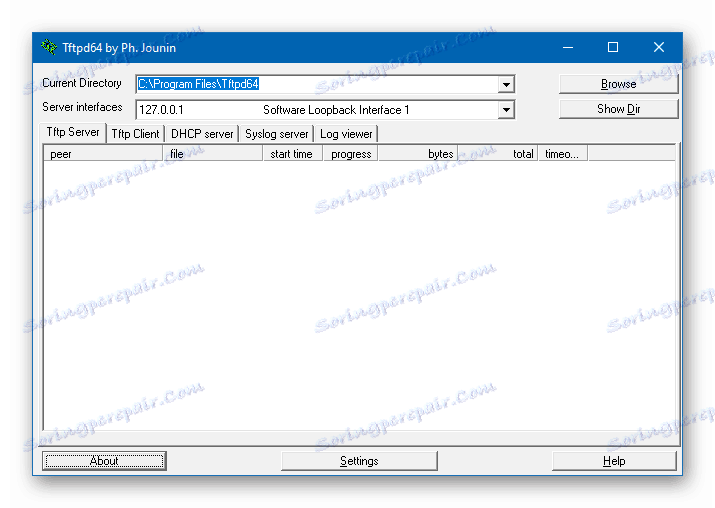Click the Browse button

pos(618,84)
